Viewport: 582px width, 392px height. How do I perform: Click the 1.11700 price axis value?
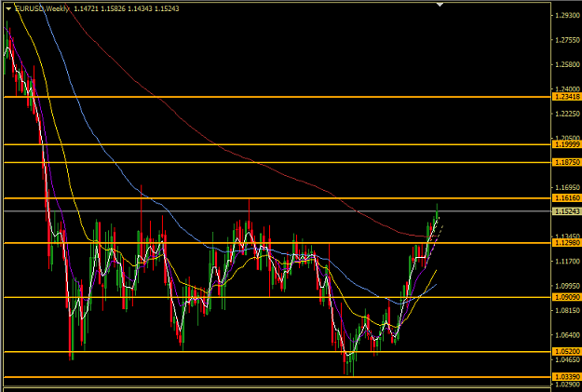(567, 262)
